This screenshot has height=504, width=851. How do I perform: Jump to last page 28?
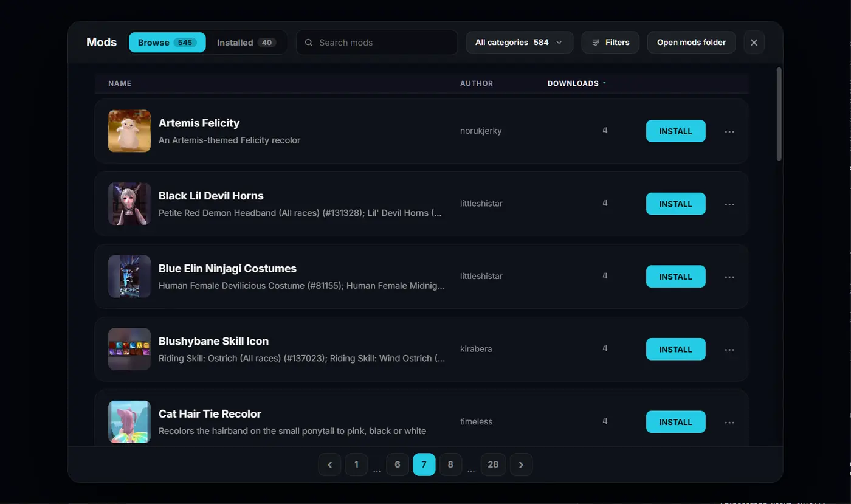(493, 464)
